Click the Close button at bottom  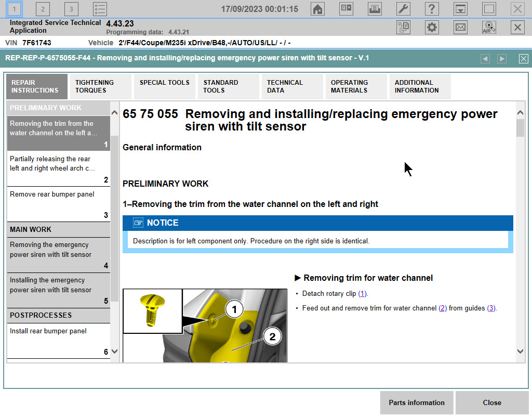[x=492, y=403]
